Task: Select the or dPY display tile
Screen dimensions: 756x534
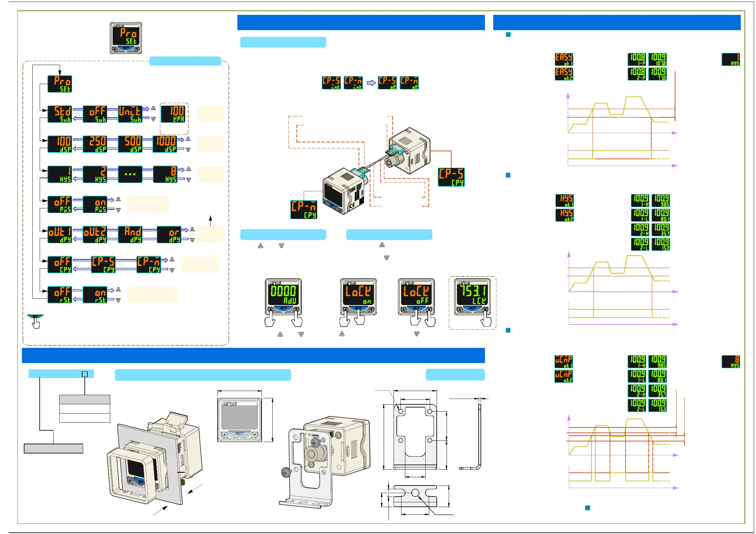Action: tap(169, 235)
